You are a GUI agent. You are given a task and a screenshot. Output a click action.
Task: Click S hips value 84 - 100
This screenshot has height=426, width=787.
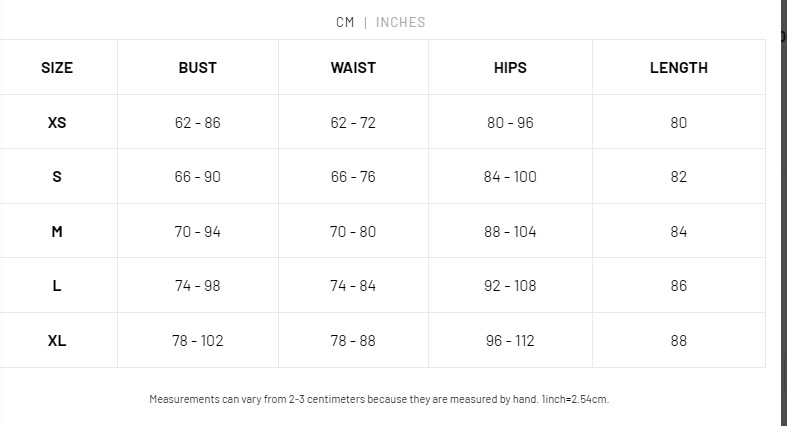pos(510,177)
